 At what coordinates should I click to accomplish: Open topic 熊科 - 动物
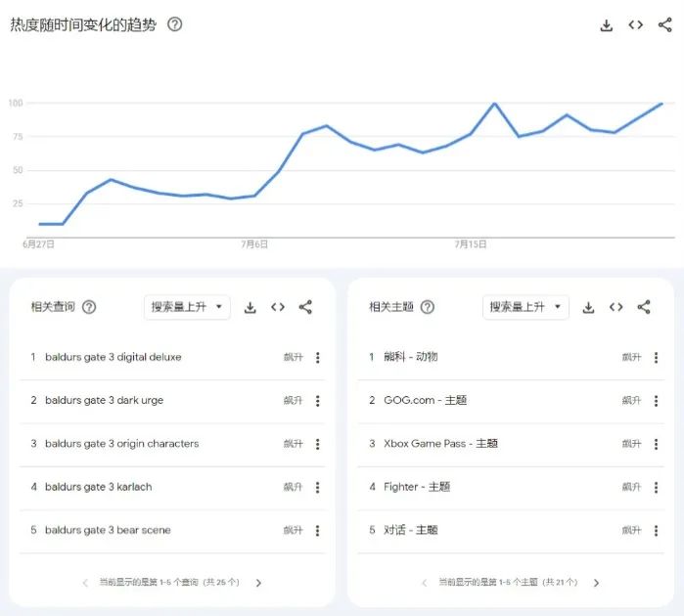point(410,357)
